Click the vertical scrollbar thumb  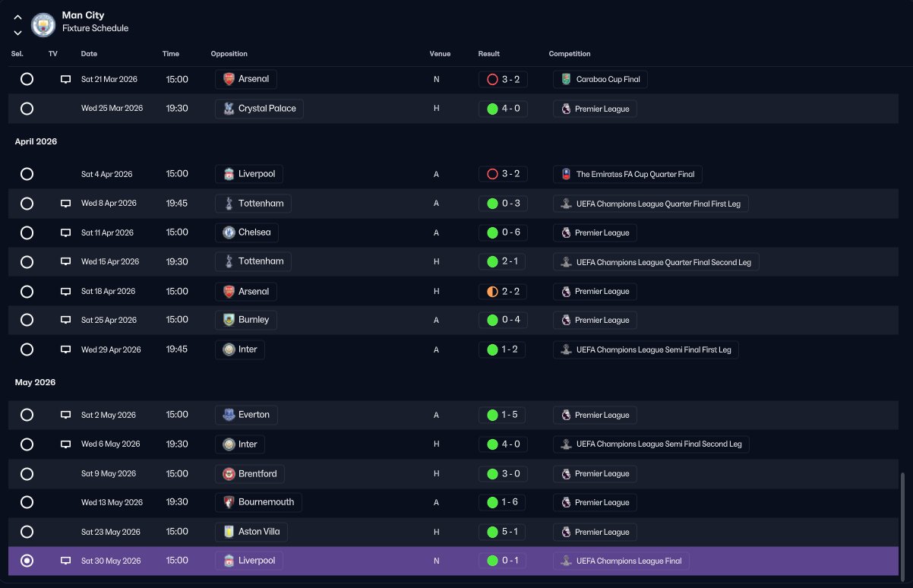point(903,526)
